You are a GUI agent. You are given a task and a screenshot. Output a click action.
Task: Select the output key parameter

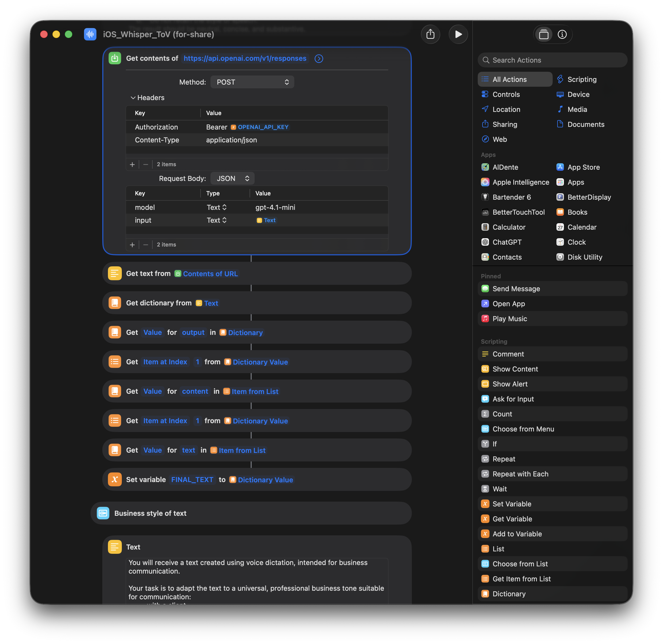tap(193, 332)
